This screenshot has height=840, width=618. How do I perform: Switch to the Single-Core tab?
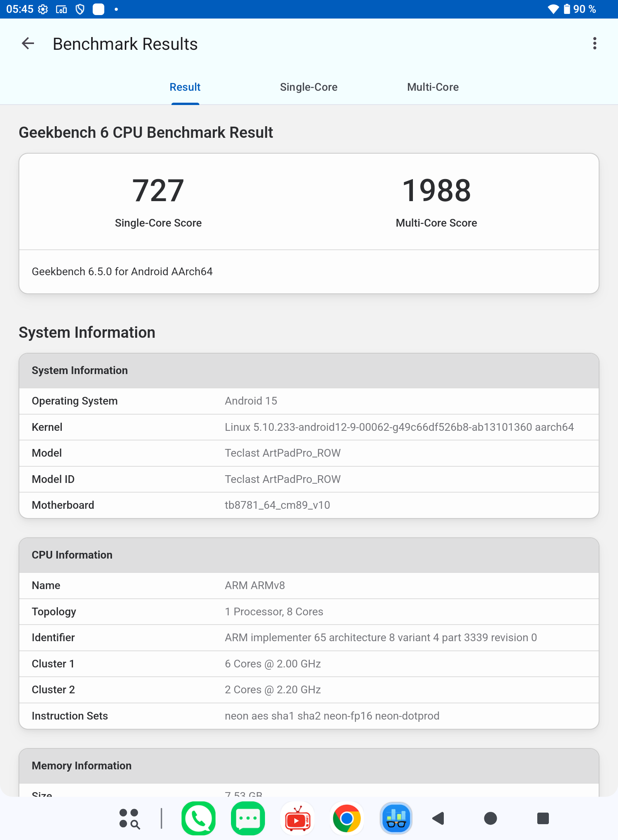pos(309,87)
